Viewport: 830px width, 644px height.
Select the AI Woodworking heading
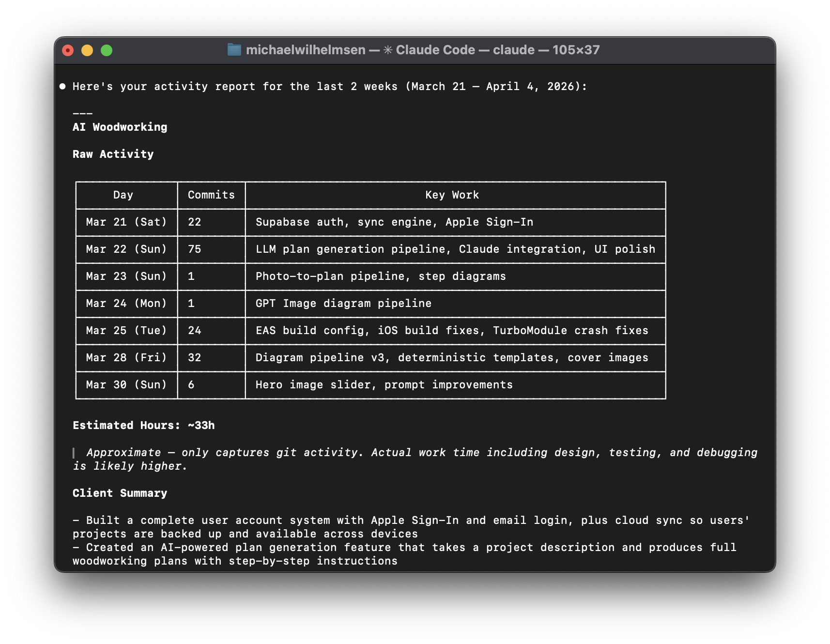(x=120, y=127)
